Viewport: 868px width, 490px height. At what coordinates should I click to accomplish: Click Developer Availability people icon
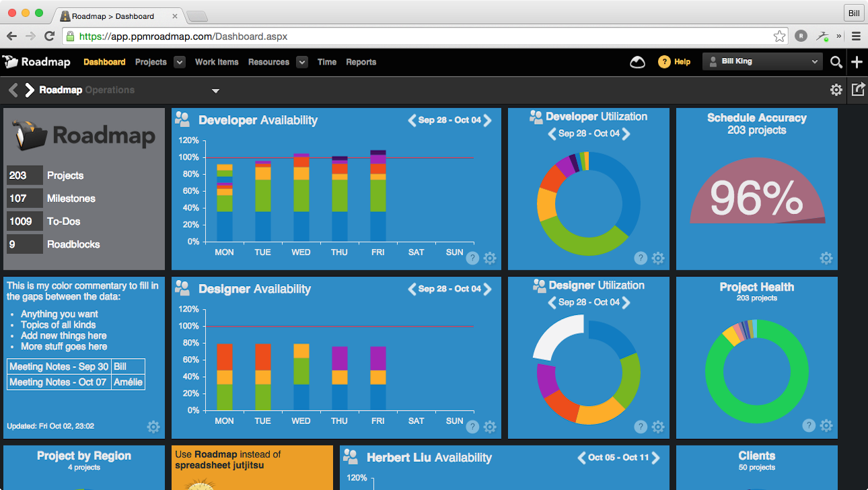tap(182, 119)
